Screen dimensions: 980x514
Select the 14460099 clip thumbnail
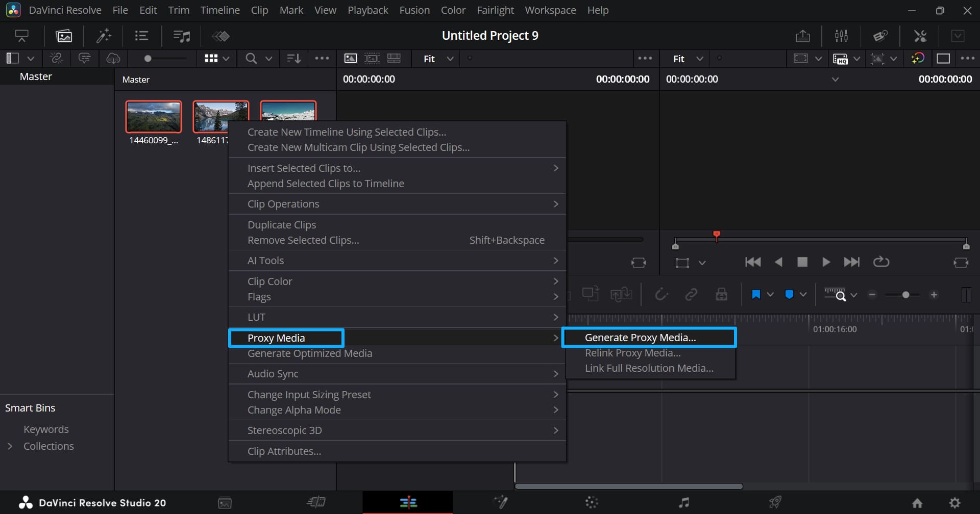point(153,116)
